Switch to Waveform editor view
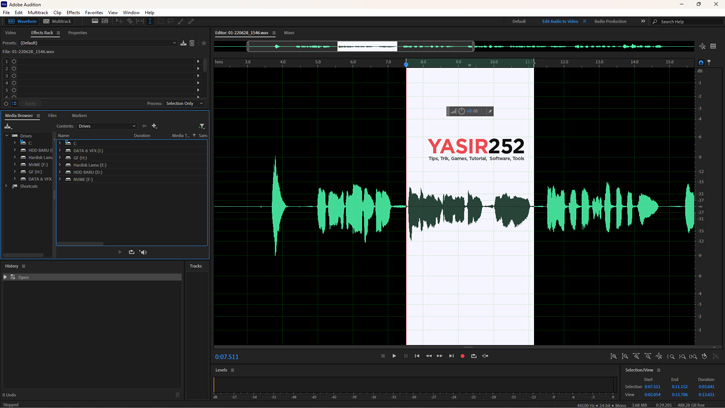Viewport: 725px width, 408px height. (x=22, y=21)
